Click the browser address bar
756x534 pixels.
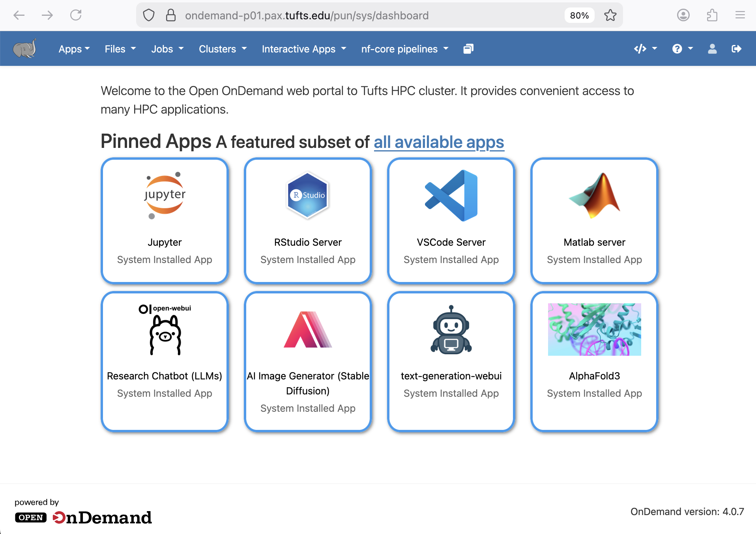[x=355, y=15]
